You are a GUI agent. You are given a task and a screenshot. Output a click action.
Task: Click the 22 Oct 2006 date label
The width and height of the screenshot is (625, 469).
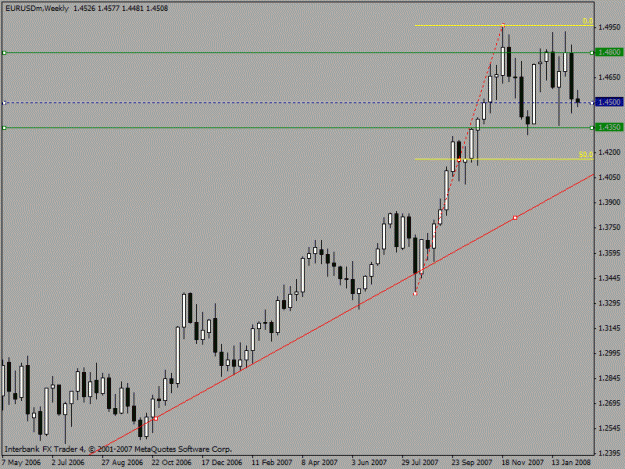[171, 463]
